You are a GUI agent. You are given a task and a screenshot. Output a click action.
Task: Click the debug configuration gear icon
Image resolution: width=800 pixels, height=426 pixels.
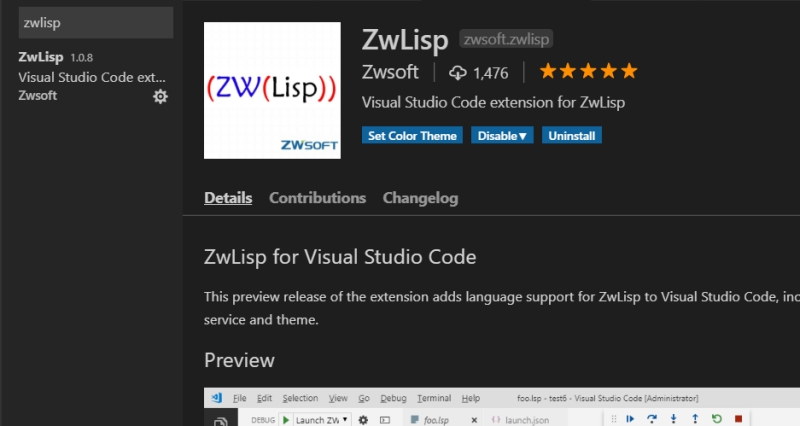tap(363, 420)
